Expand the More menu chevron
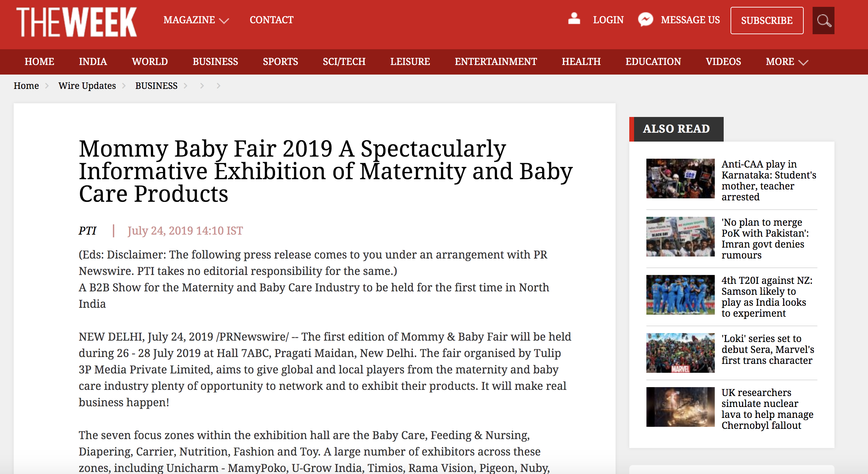Screen dimensions: 868x474 (x=803, y=62)
